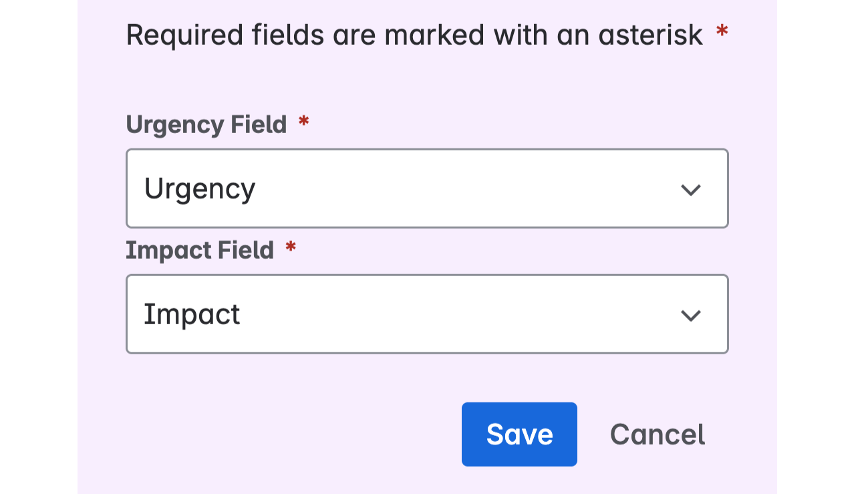Click inside the Impact selection box
Image resolution: width=868 pixels, height=494 pixels.
click(427, 314)
